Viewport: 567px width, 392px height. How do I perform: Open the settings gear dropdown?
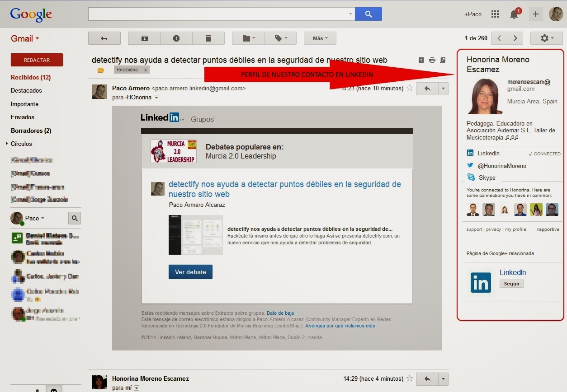tap(547, 38)
